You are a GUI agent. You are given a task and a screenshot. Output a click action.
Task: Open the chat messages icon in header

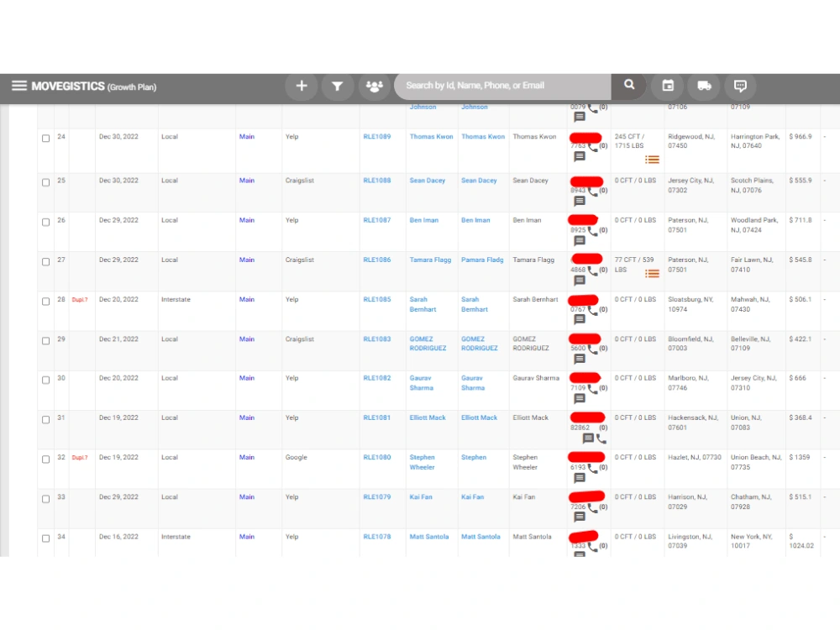point(740,86)
